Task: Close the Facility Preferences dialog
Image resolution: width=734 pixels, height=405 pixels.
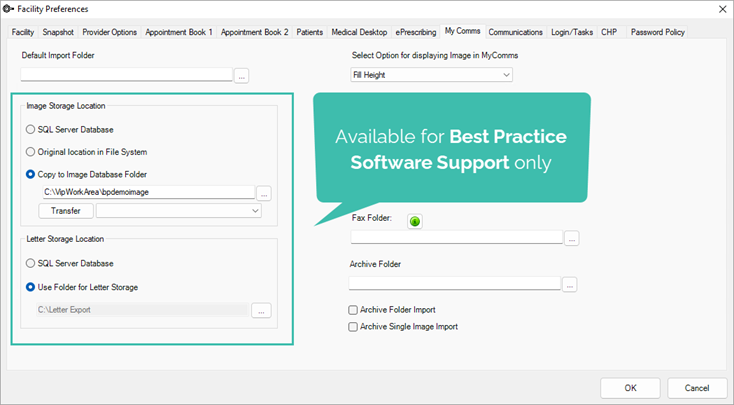Action: [x=722, y=9]
